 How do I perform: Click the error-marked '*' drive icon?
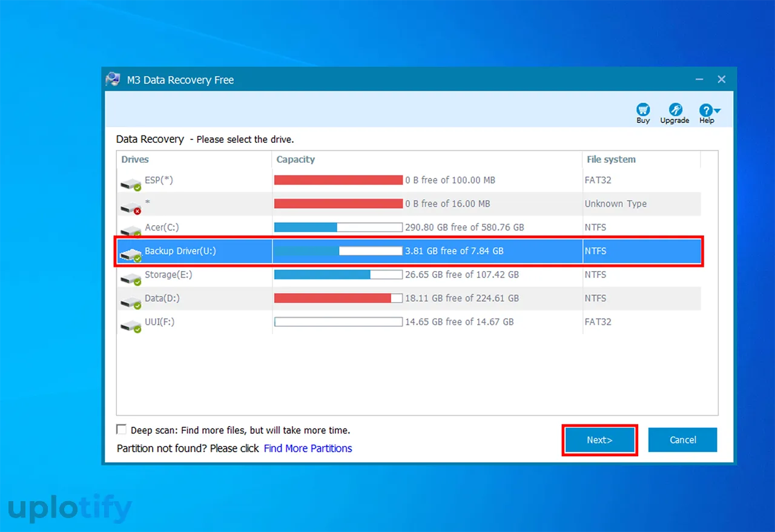(x=131, y=207)
